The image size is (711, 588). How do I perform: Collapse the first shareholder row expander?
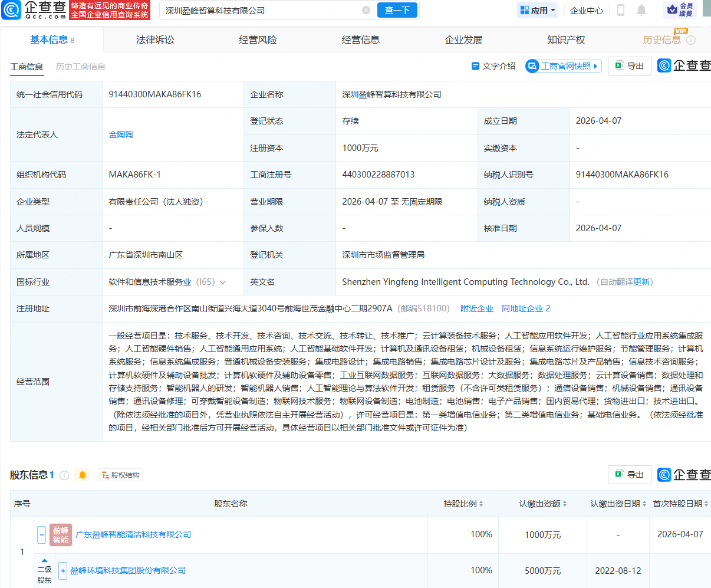(41, 535)
